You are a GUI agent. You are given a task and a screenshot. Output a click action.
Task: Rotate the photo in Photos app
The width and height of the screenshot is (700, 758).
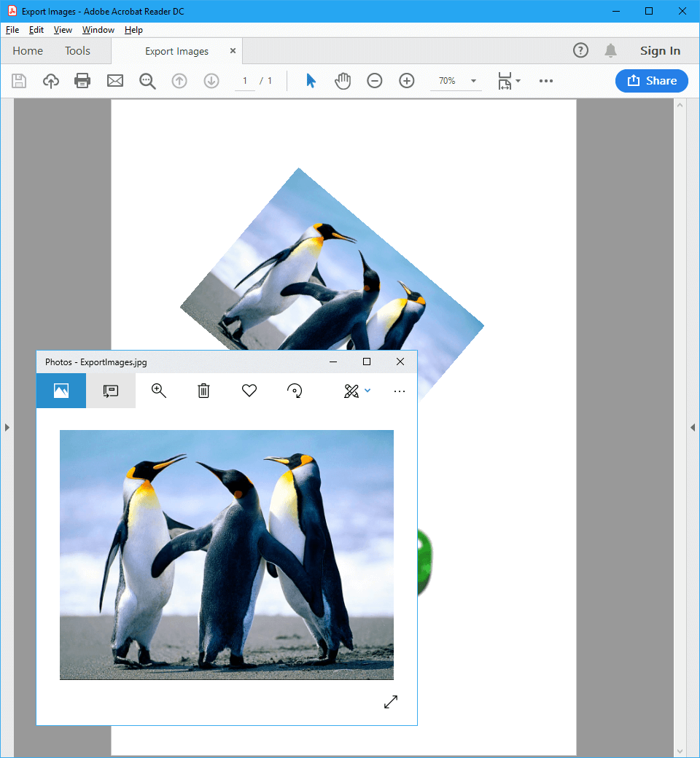tap(295, 391)
